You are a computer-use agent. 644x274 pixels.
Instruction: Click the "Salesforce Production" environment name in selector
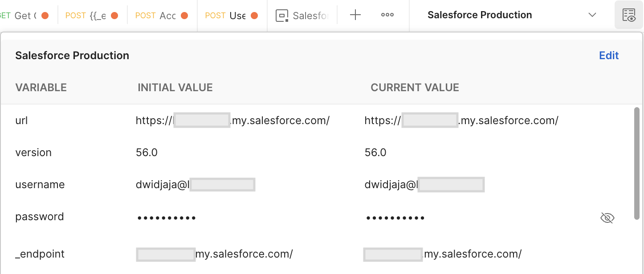click(x=480, y=15)
